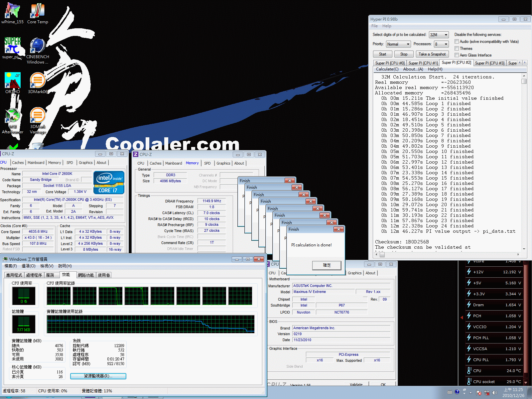Open the 檔案(F) menu in Task Manager
This screenshot has width=532, height=399.
tap(11, 266)
